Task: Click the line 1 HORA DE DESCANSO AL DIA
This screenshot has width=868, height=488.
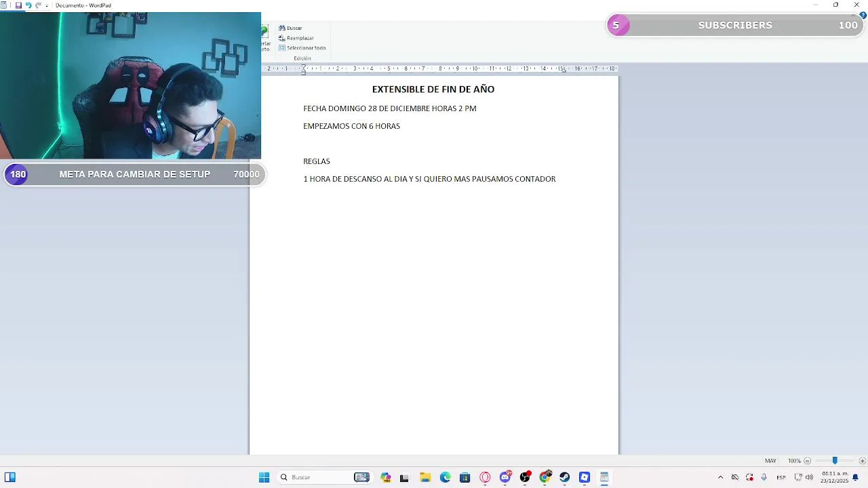Action: pos(429,179)
